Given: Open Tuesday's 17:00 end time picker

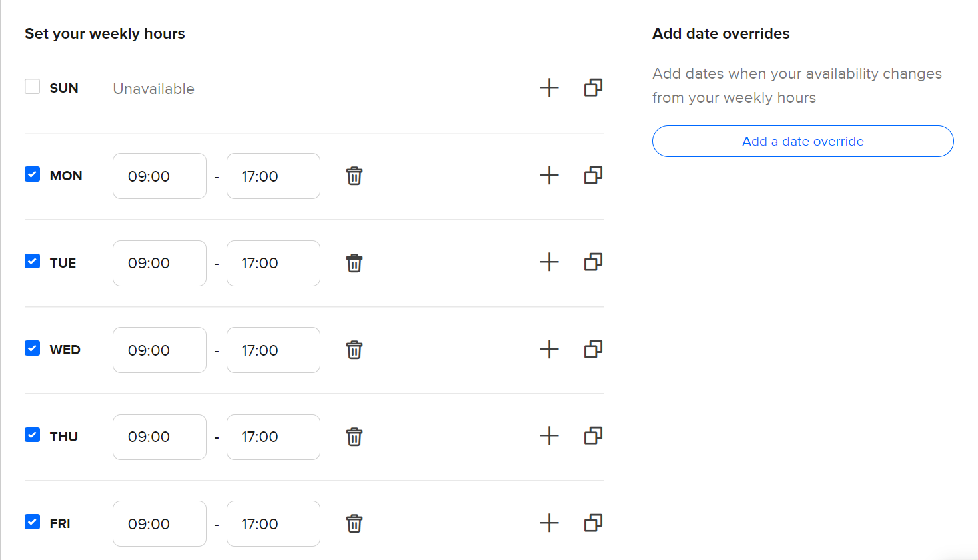Looking at the screenshot, I should 273,264.
